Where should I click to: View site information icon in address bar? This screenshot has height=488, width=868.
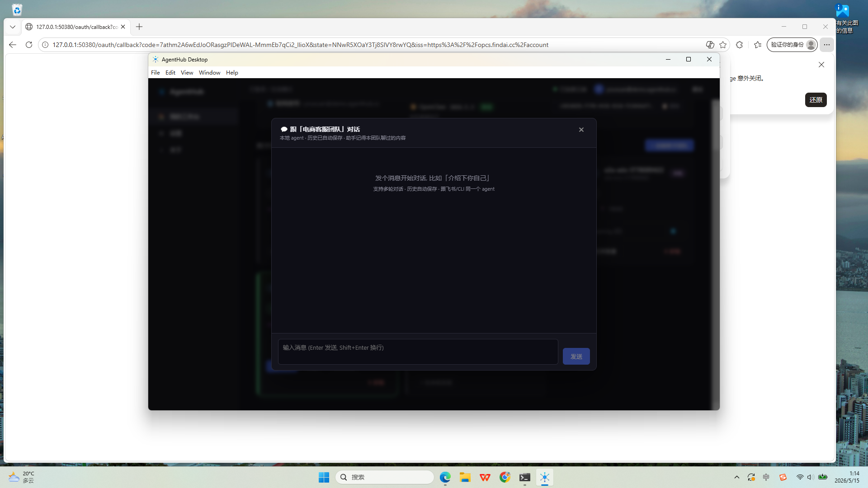(x=45, y=45)
